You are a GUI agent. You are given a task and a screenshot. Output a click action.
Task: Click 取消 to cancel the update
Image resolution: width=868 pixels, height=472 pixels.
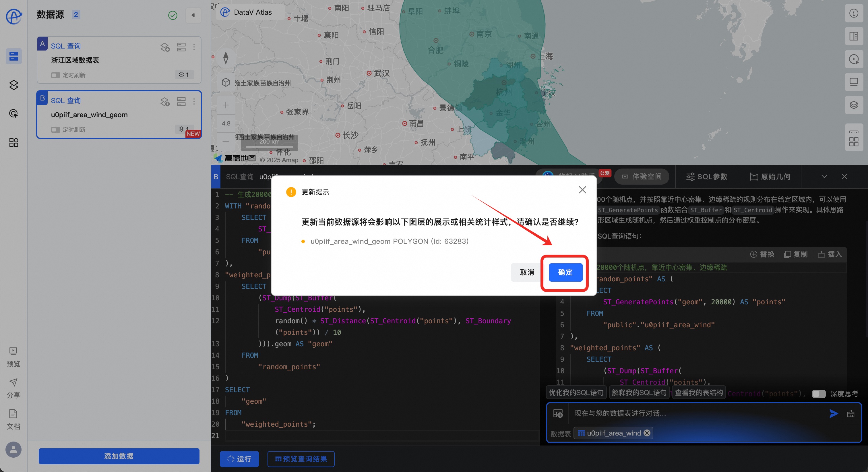coord(527,272)
